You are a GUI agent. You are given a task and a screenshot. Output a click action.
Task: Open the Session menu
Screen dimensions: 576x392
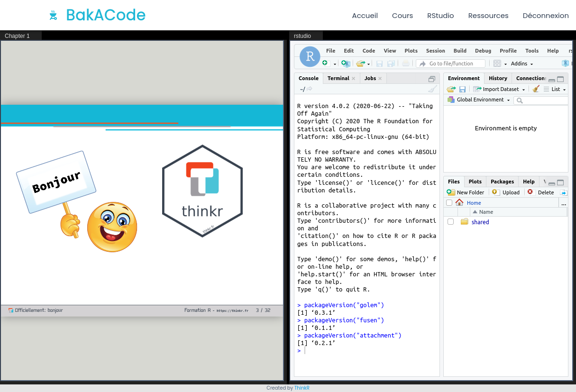click(x=436, y=51)
